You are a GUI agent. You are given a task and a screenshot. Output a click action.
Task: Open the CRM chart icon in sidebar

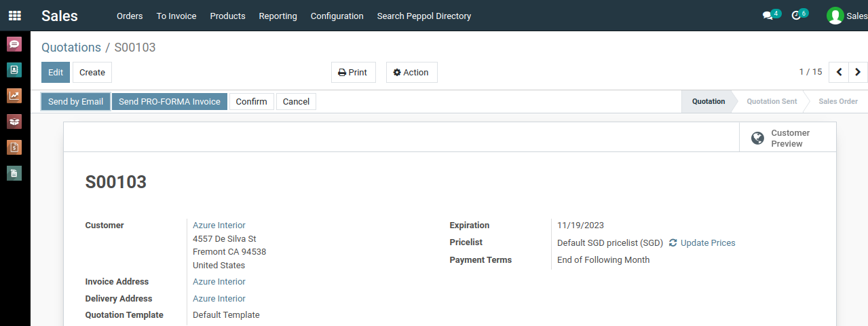[x=14, y=96]
